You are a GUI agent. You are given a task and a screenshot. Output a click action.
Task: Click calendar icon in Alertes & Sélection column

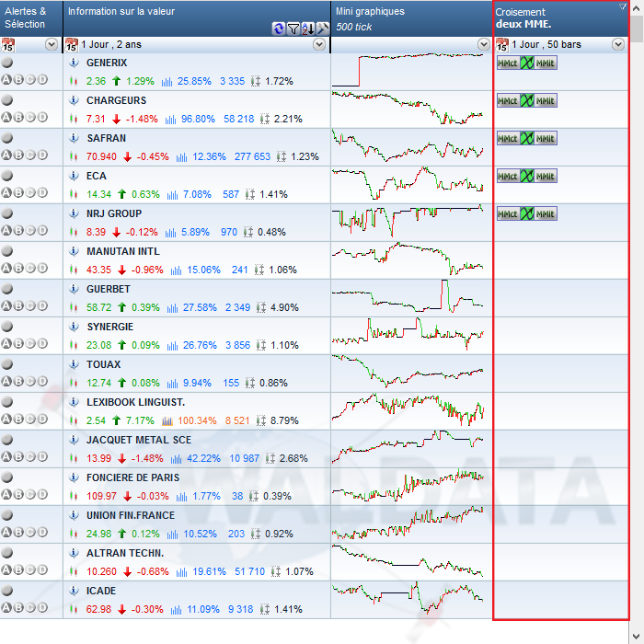tap(7, 45)
